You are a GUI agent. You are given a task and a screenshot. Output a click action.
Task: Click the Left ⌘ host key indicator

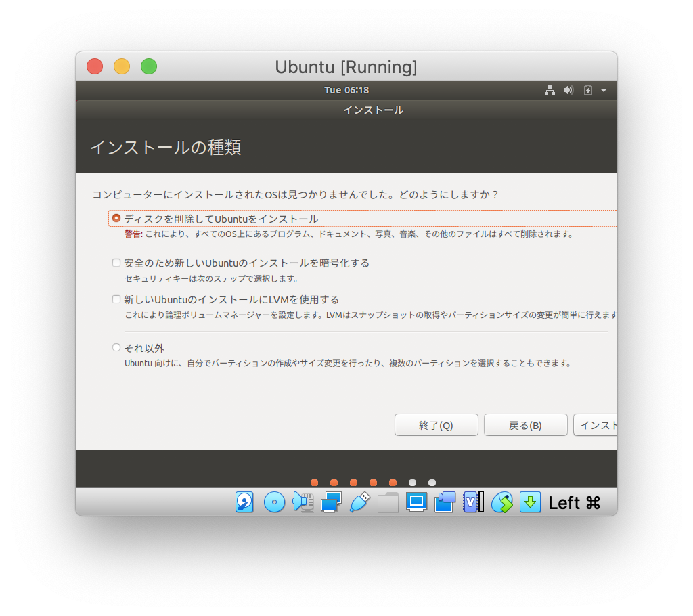(x=574, y=503)
